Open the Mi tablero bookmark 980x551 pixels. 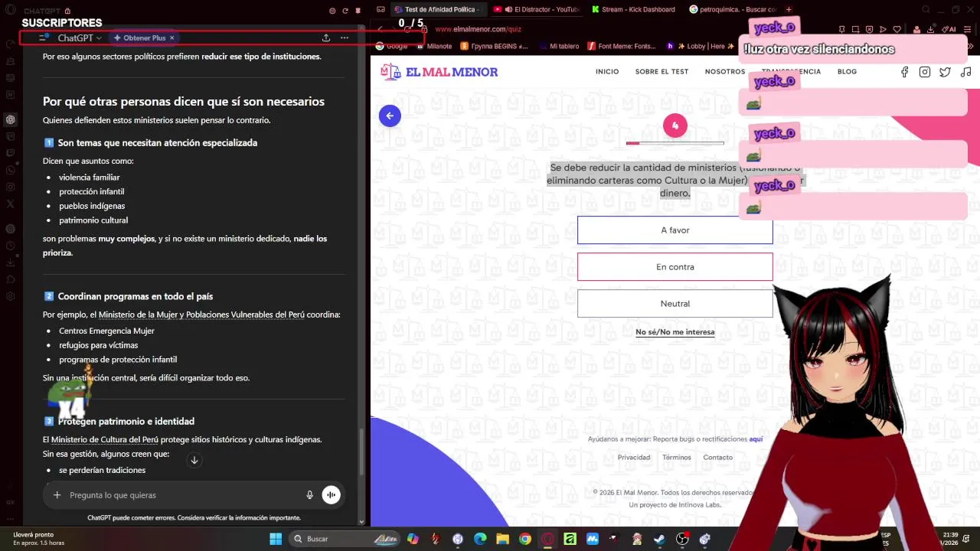click(559, 46)
